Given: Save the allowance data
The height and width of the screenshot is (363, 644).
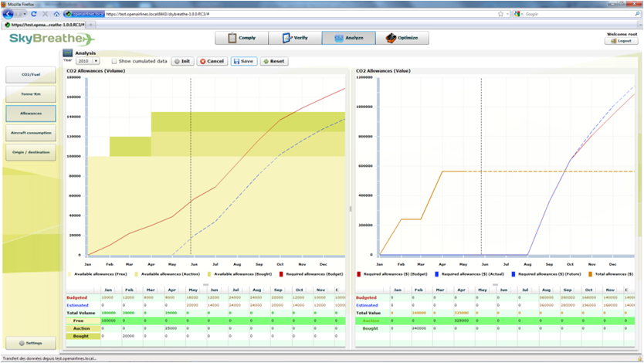Looking at the screenshot, I should click(243, 61).
